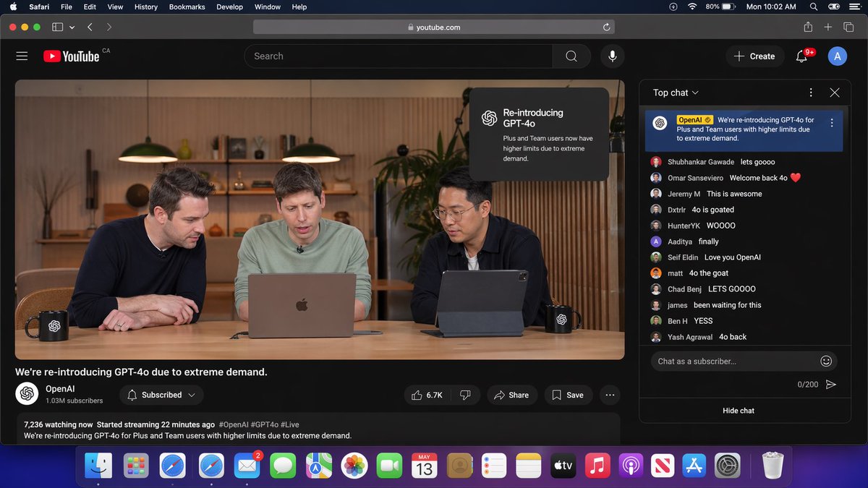Open Finder from the Dock

[x=98, y=466]
